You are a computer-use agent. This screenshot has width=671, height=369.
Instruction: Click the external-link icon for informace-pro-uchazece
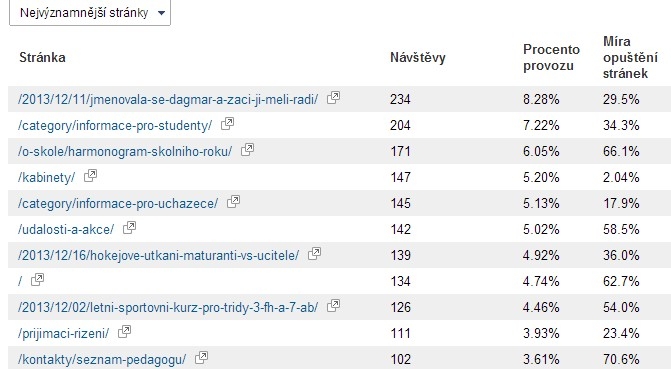pyautogui.click(x=233, y=202)
